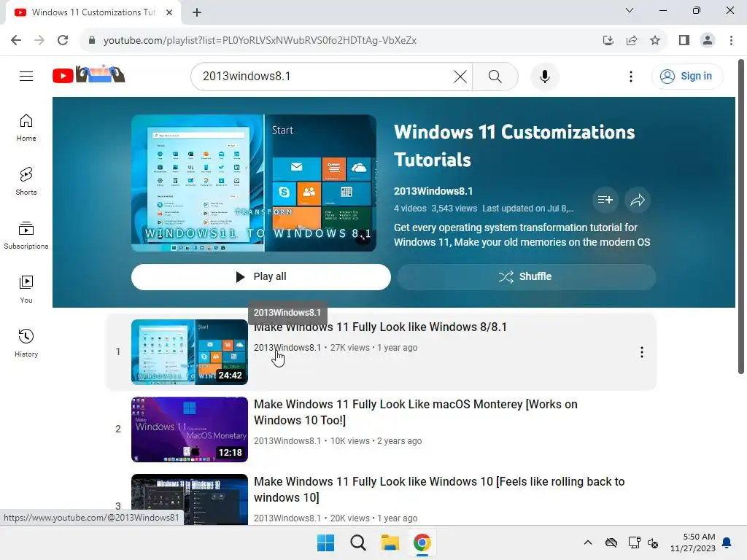Viewport: 747px width, 560px height.
Task: Open Windows 8/8.1 video thumbnail
Action: point(190,352)
